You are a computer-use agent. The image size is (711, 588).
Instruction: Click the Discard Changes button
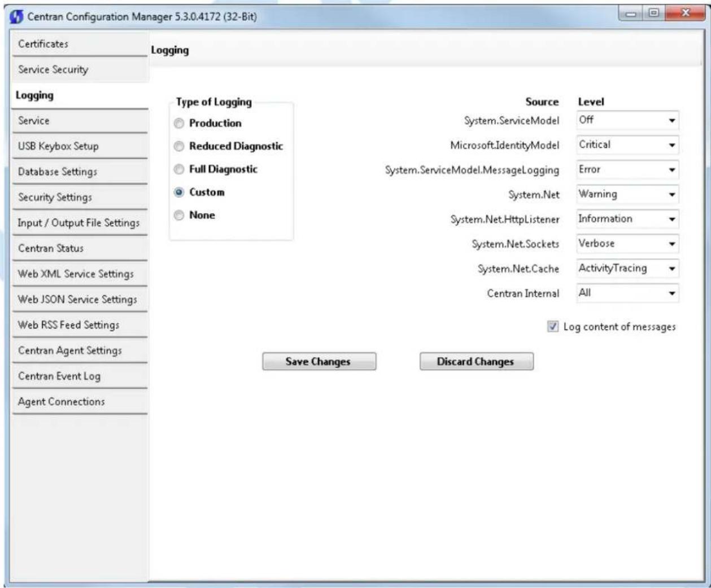(x=476, y=362)
